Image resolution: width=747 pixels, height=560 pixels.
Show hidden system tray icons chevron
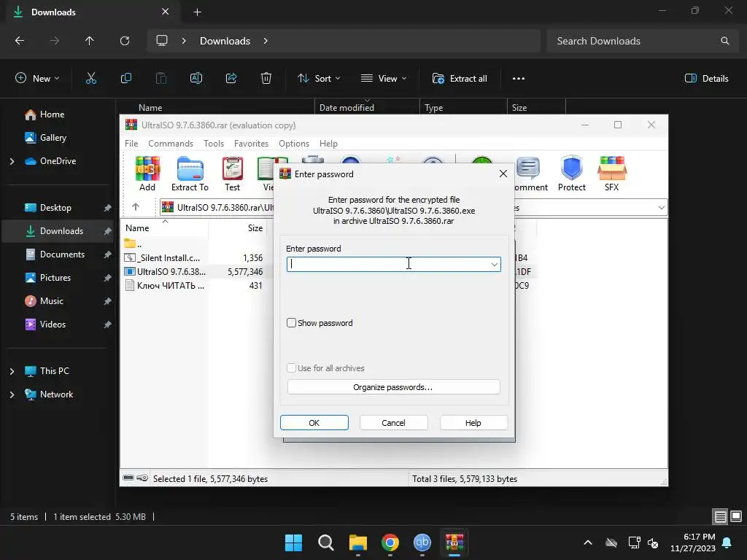pos(588,542)
